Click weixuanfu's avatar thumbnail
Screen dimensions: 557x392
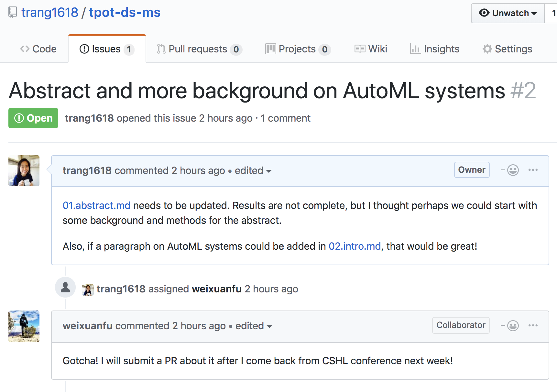24,326
